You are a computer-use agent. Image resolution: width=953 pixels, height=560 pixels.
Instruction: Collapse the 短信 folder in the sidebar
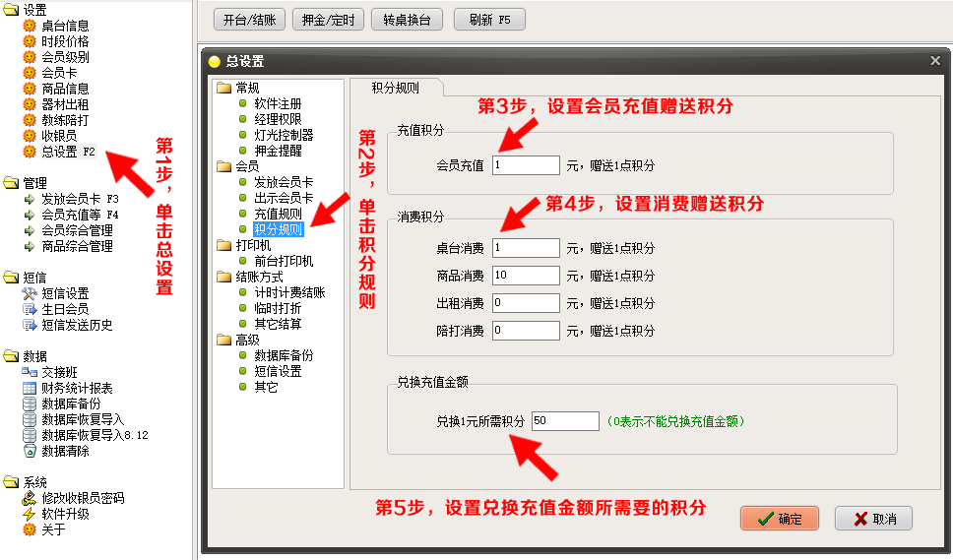[x=11, y=278]
